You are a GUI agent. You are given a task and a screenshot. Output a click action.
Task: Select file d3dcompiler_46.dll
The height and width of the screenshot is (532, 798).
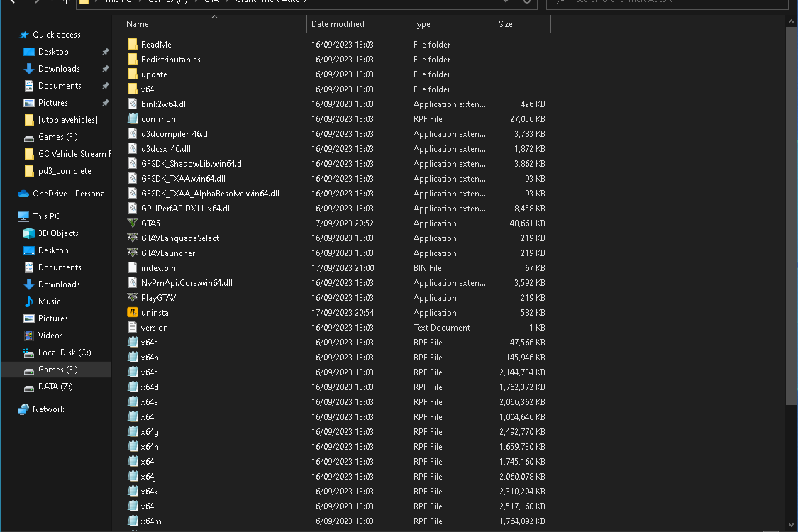(176, 134)
